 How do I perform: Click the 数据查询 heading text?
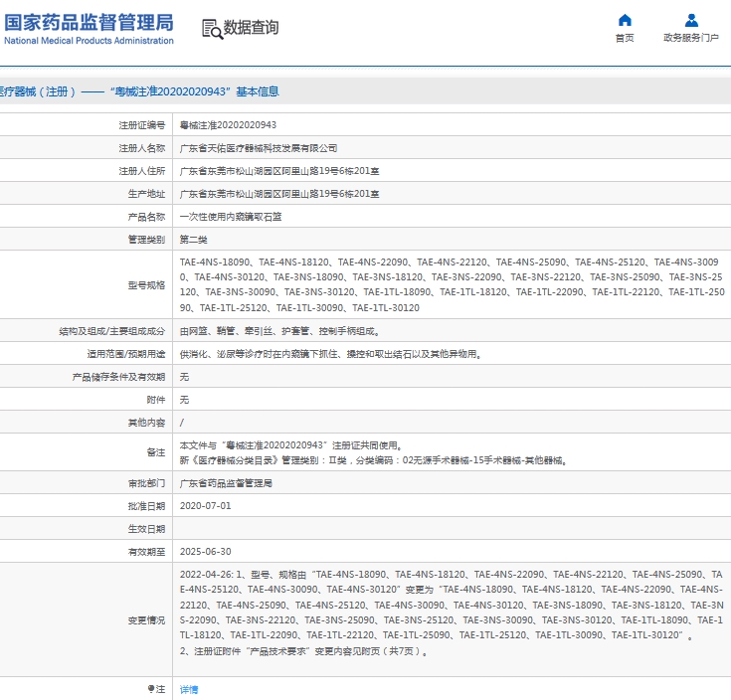(251, 28)
